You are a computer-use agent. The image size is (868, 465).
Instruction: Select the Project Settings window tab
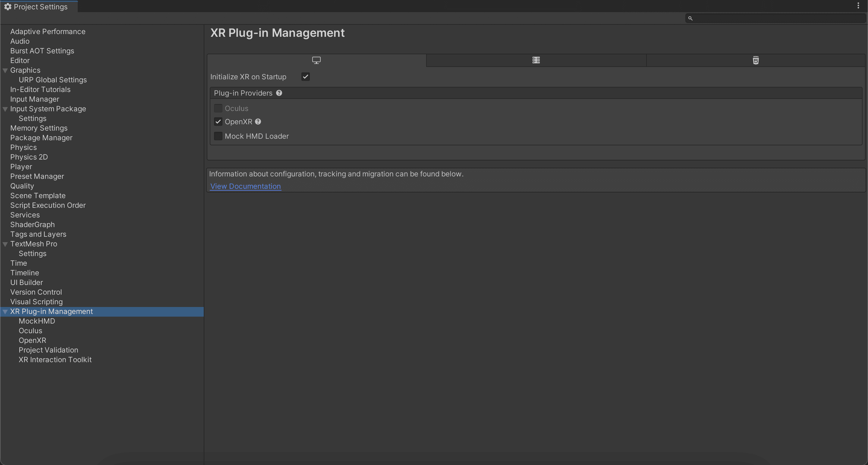39,7
